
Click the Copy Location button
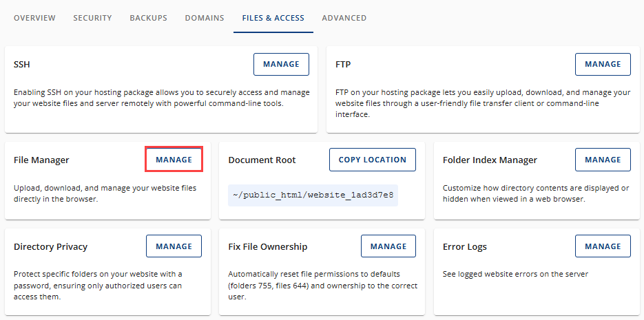click(372, 160)
